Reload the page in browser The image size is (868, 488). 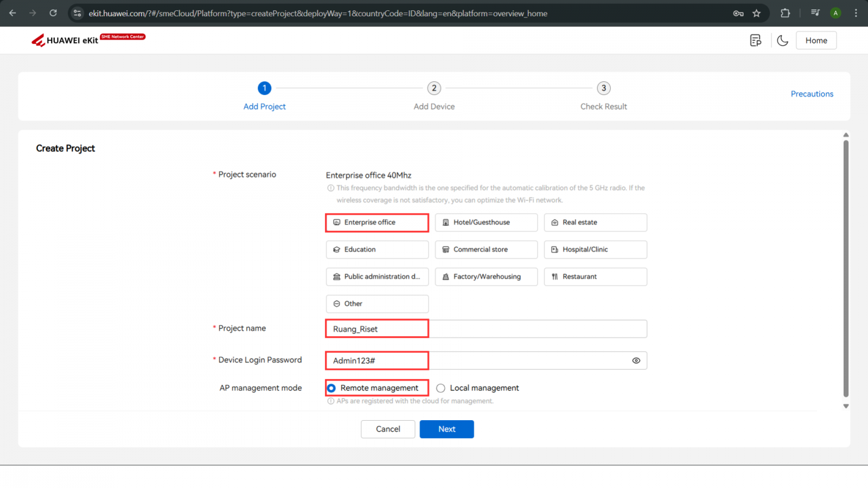tap(53, 13)
